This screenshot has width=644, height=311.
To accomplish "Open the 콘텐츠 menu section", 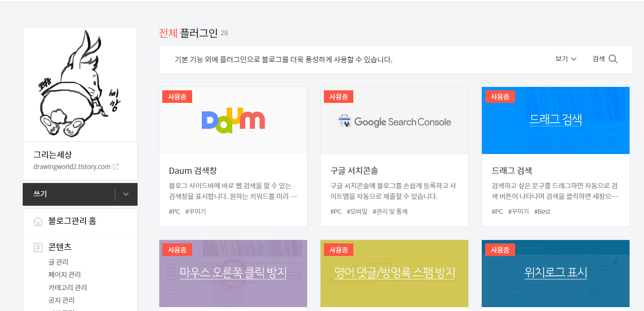I will click(60, 247).
